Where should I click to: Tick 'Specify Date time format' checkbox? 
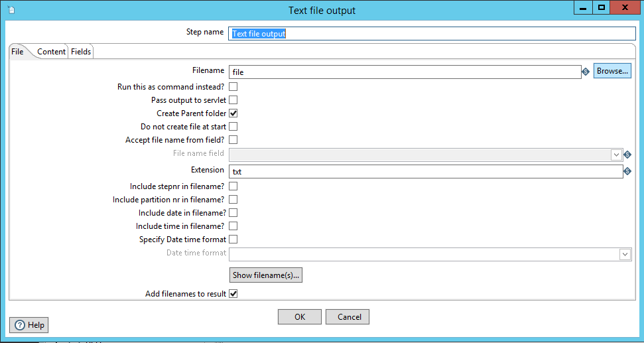pos(233,240)
